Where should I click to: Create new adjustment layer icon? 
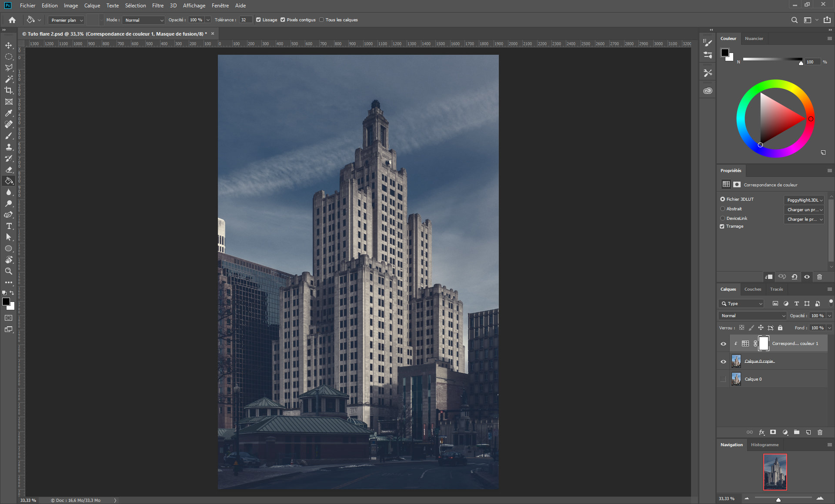(785, 432)
